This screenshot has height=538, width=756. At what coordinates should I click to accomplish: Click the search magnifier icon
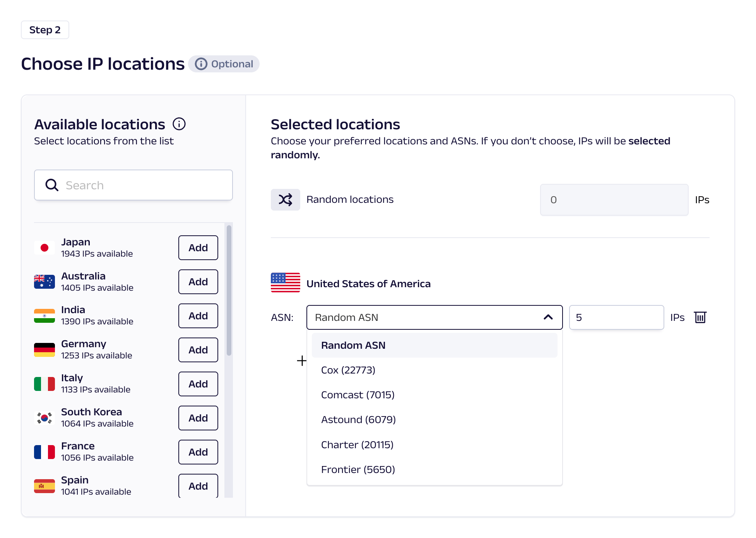[51, 185]
